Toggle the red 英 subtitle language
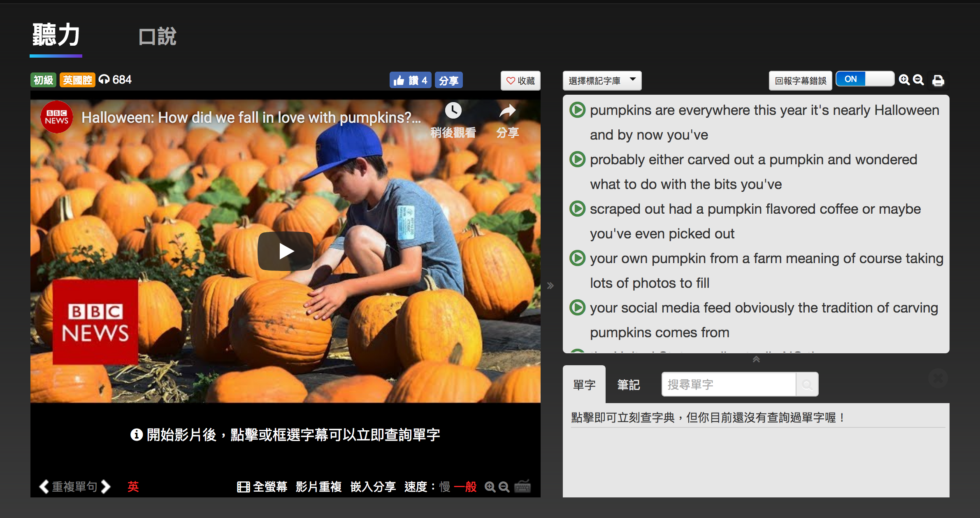The height and width of the screenshot is (518, 980). [x=133, y=487]
